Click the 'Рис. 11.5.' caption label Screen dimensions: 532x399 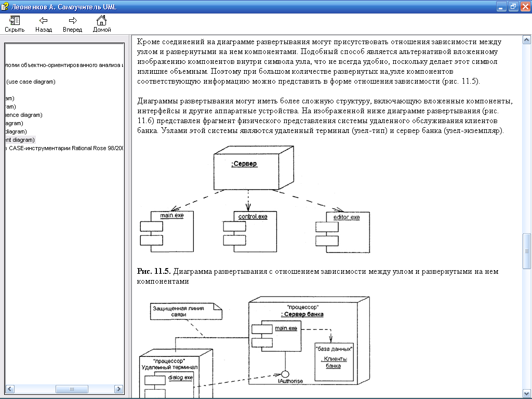coord(154,271)
